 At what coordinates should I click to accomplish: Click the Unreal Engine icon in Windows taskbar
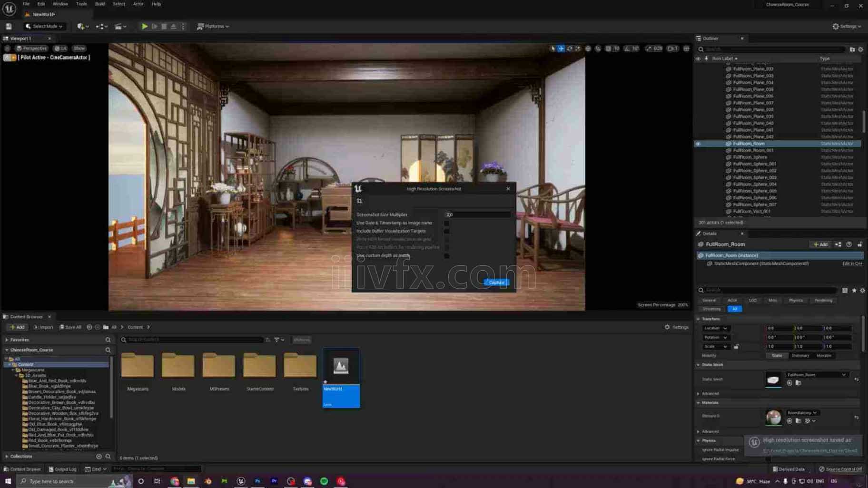coord(241,481)
